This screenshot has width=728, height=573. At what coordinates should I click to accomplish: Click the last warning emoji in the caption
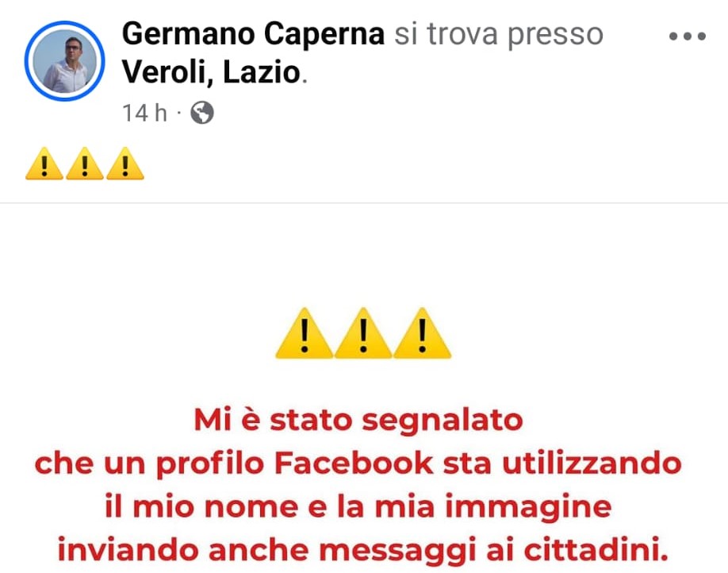coord(125,163)
